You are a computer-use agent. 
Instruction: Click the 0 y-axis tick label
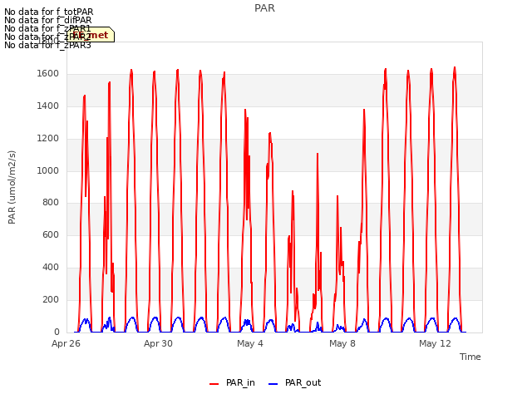click(57, 332)
